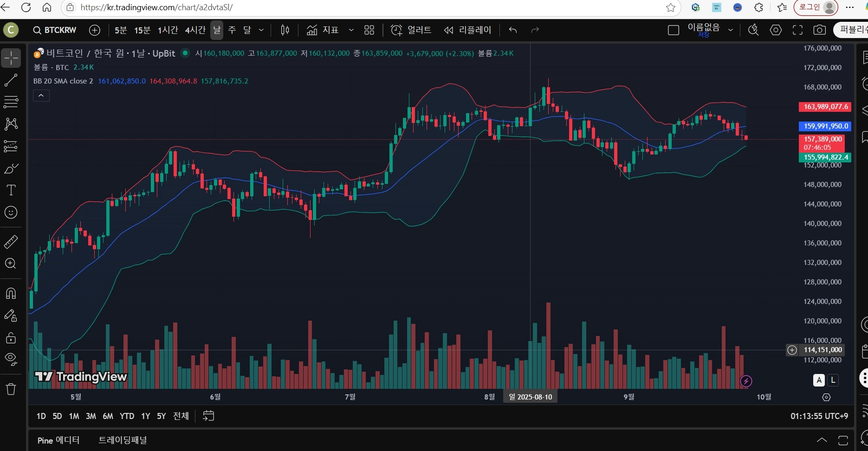This screenshot has height=451, width=868.
Task: Take a chart snapshot with camera icon
Action: (820, 30)
